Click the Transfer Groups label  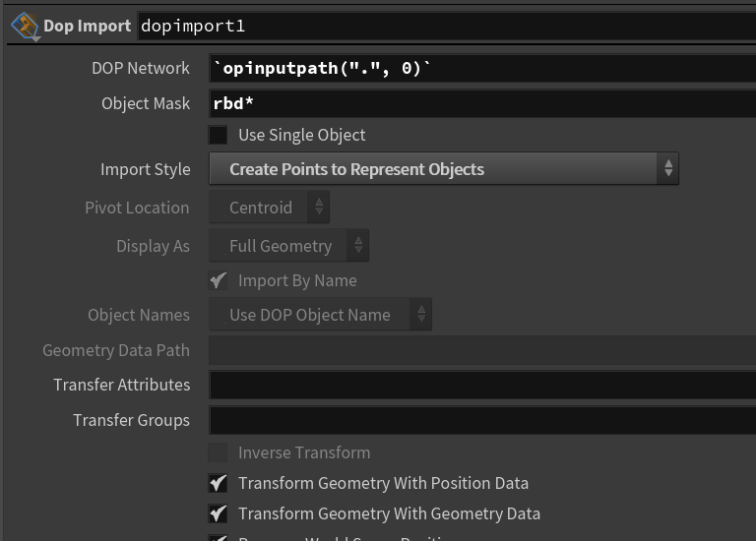(x=132, y=420)
